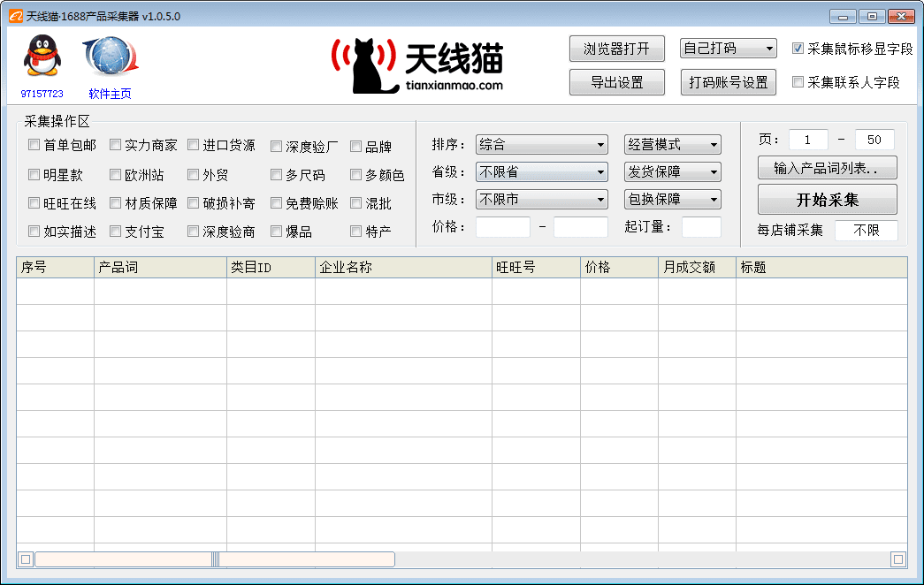Enable 采集联系人字段 checkbox
Viewport: 924px width, 585px height.
tap(798, 82)
